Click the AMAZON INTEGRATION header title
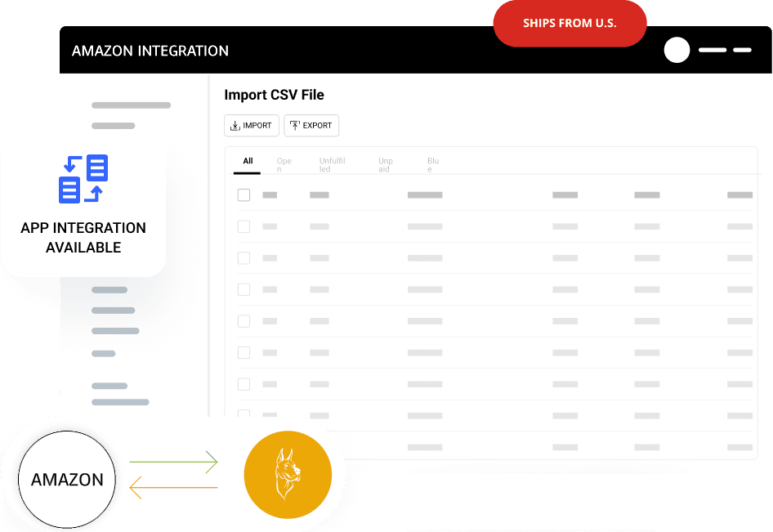The height and width of the screenshot is (532, 773). coord(150,51)
